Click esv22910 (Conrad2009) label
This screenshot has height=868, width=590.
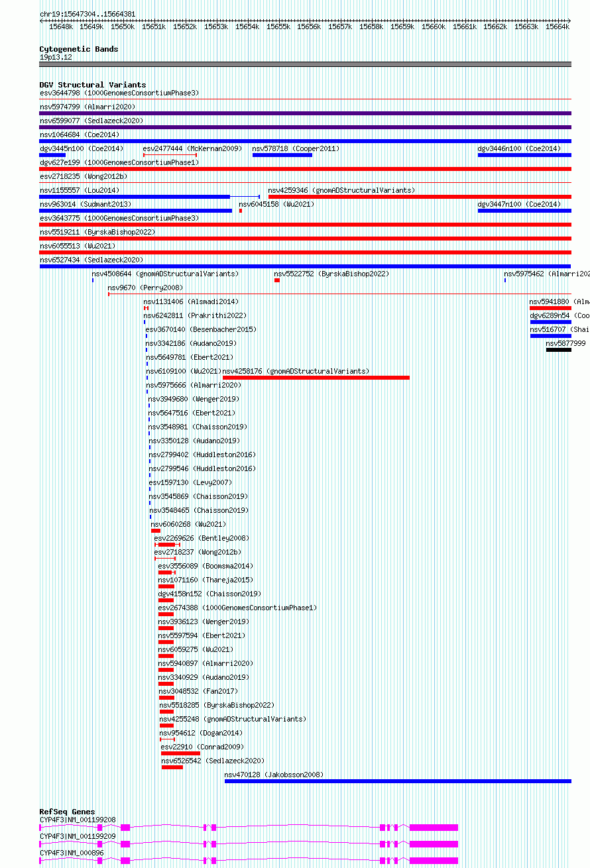point(203,747)
